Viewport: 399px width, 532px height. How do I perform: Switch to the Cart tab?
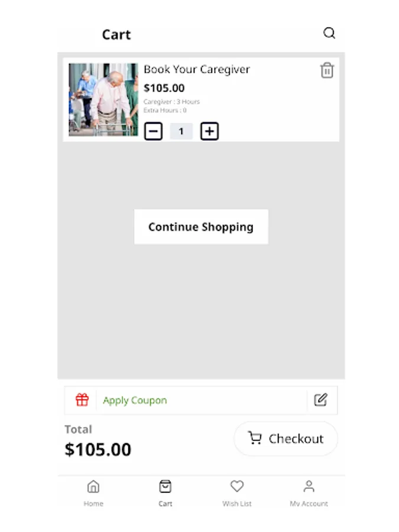(x=166, y=494)
